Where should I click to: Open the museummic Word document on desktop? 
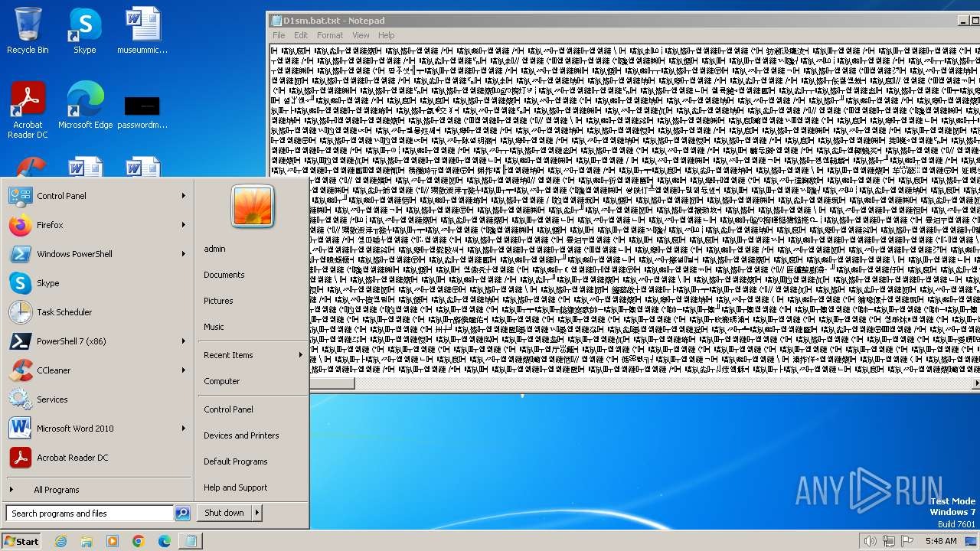pos(142,31)
